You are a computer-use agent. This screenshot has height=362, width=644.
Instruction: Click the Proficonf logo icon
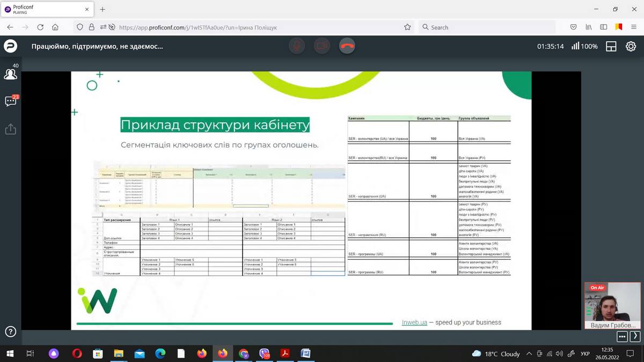pyautogui.click(x=10, y=46)
